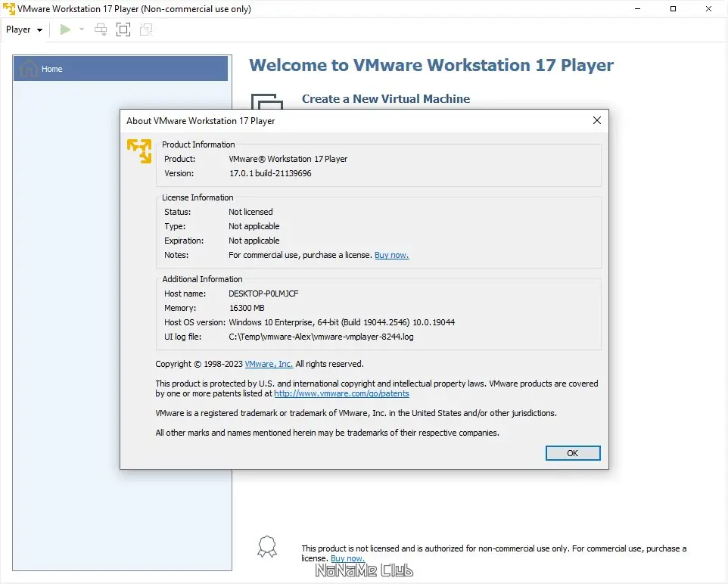Image resolution: width=728 pixels, height=584 pixels.
Task: Close the About dialog with X
Action: pyautogui.click(x=597, y=121)
